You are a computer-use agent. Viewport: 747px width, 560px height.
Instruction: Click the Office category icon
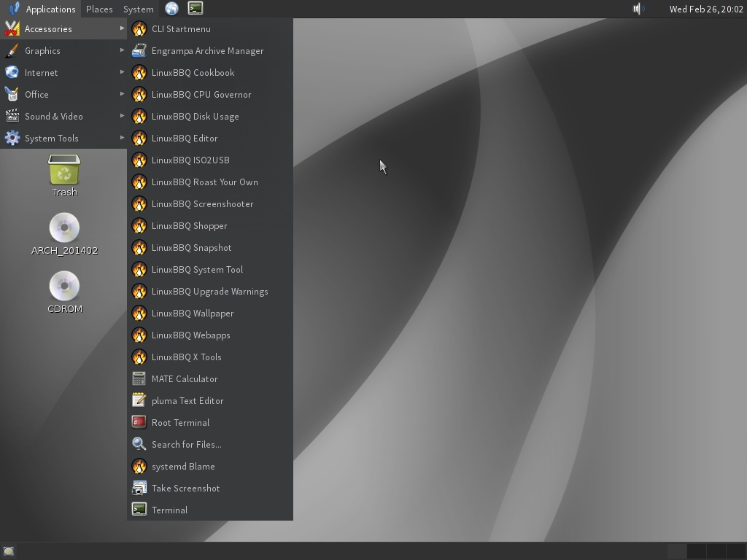[12, 95]
